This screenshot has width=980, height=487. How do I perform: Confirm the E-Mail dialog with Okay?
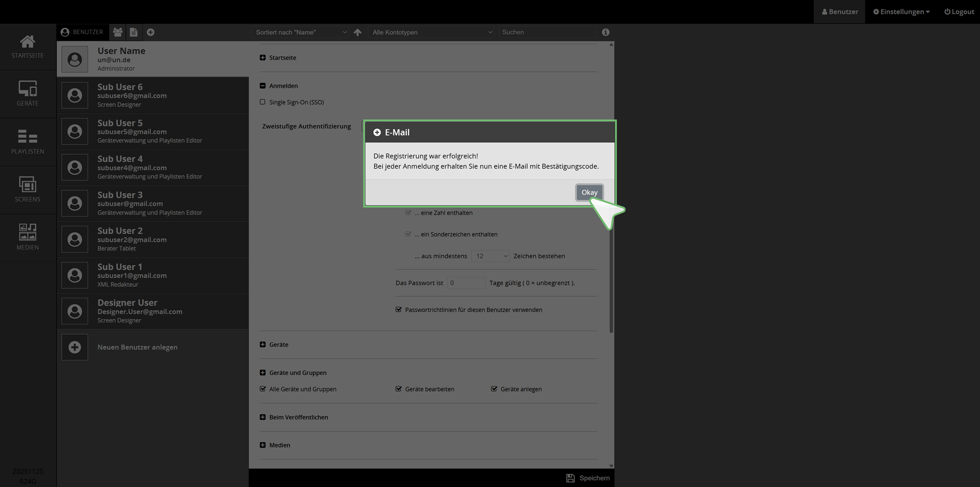[589, 193]
